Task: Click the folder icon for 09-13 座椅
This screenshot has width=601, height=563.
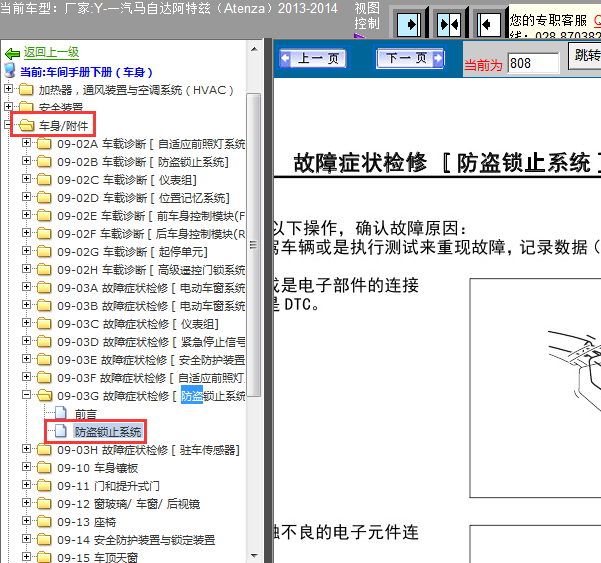Action: click(x=44, y=522)
